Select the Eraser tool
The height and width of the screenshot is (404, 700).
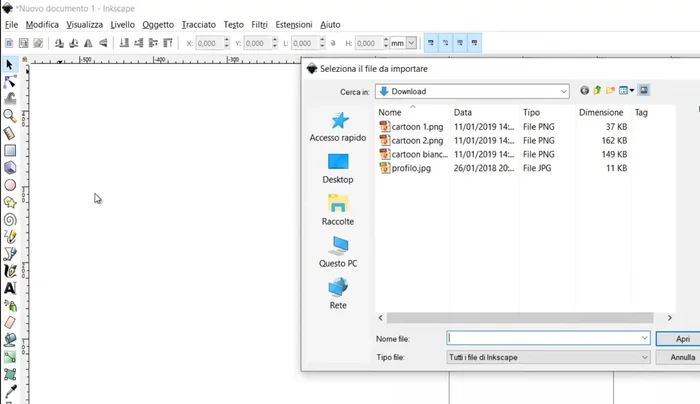coord(10,322)
